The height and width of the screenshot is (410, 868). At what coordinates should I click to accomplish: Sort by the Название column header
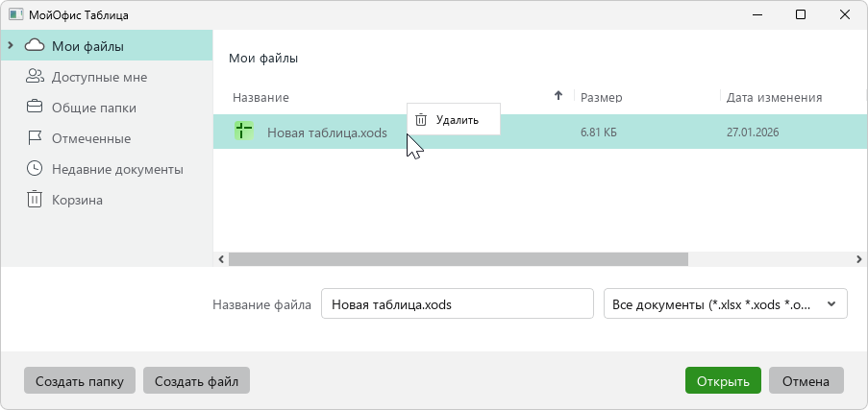pyautogui.click(x=260, y=97)
